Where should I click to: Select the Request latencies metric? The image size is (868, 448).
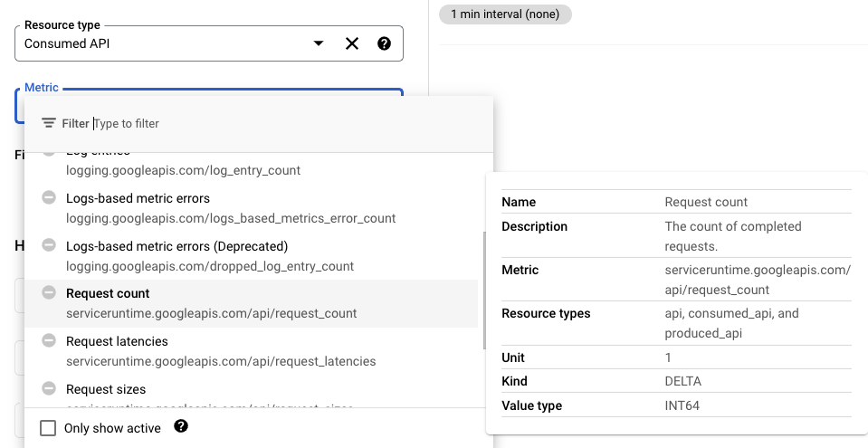[x=220, y=351]
